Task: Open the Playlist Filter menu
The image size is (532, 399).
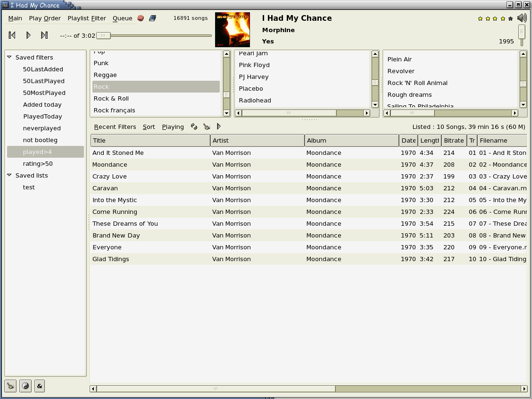Action: pyautogui.click(x=87, y=18)
